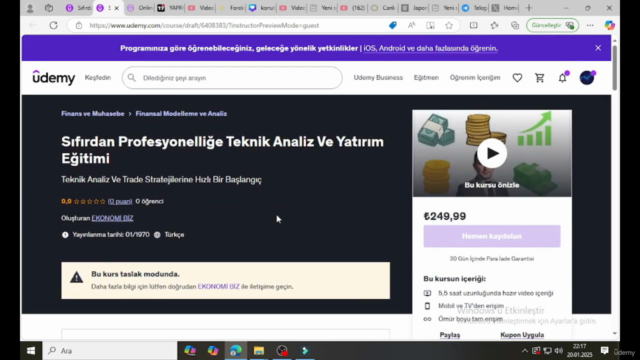This screenshot has width=640, height=360.
Task: Click EKONOMİ BİZ link in draft notice
Action: coord(218,287)
